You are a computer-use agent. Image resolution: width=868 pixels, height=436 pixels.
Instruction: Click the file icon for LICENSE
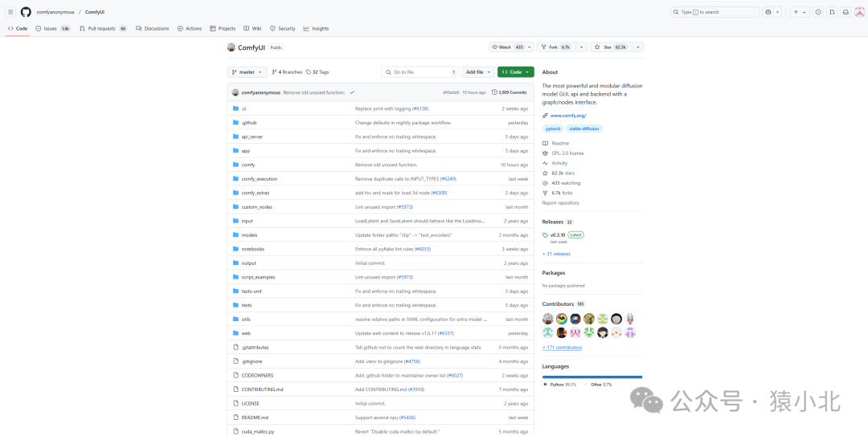(x=235, y=403)
